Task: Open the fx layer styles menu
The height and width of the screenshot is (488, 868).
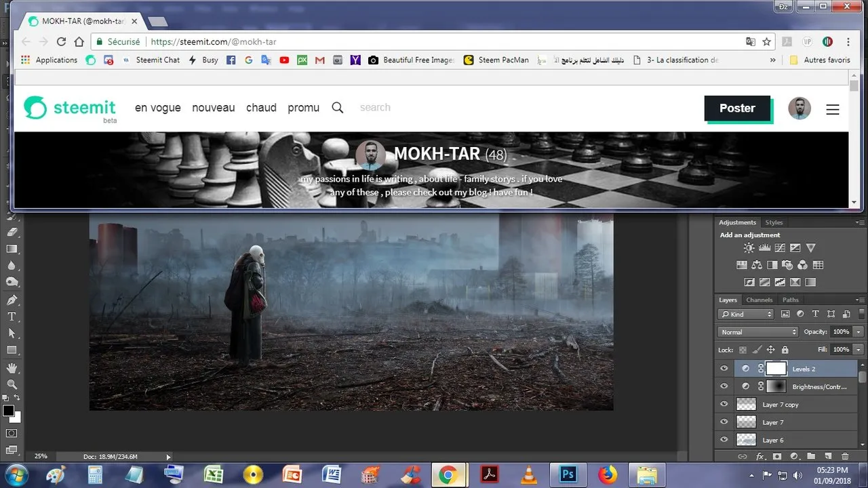Action: pos(759,457)
